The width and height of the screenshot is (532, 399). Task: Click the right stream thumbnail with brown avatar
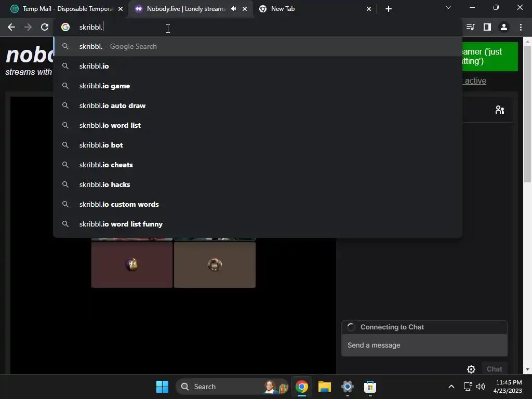click(x=215, y=264)
